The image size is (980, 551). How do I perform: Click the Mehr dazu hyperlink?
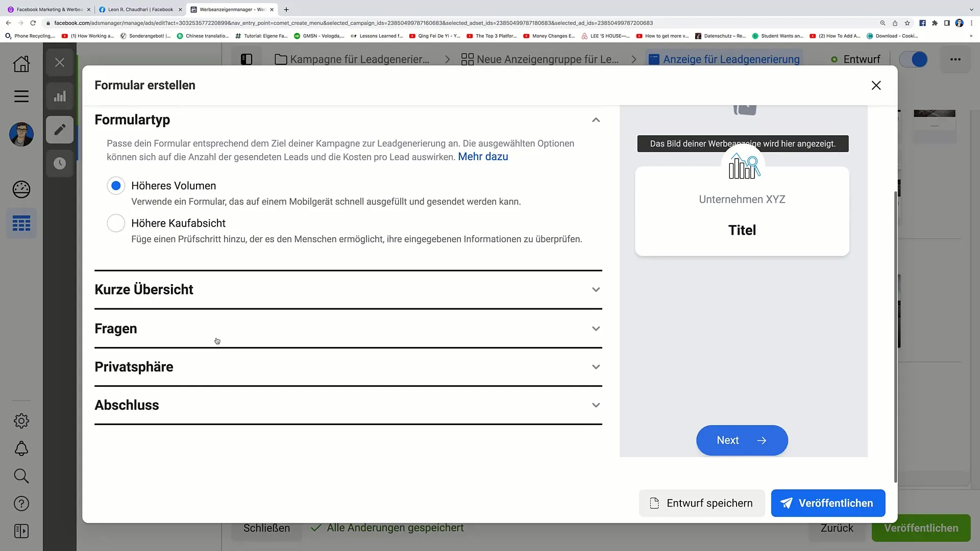point(483,156)
